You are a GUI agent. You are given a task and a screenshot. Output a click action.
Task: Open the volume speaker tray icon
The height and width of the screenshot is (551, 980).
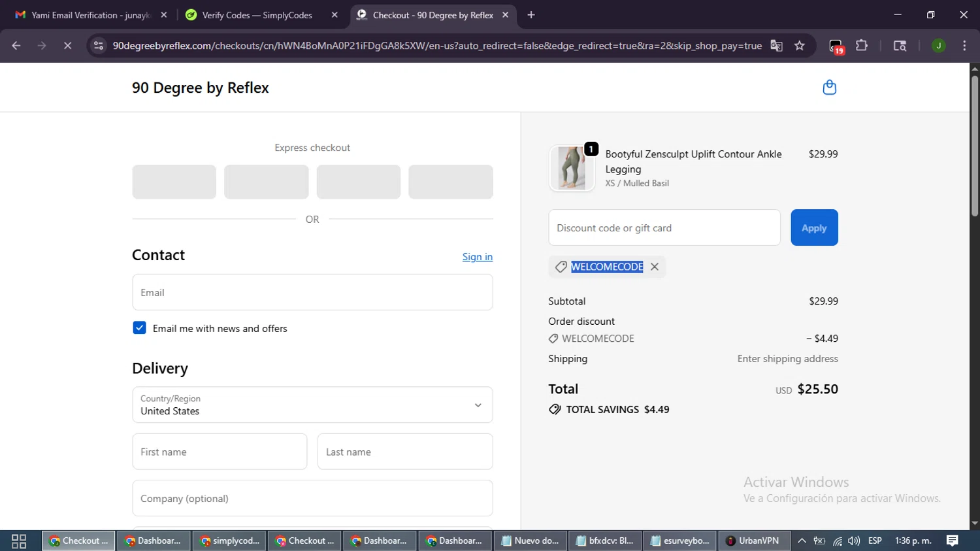pos(854,541)
